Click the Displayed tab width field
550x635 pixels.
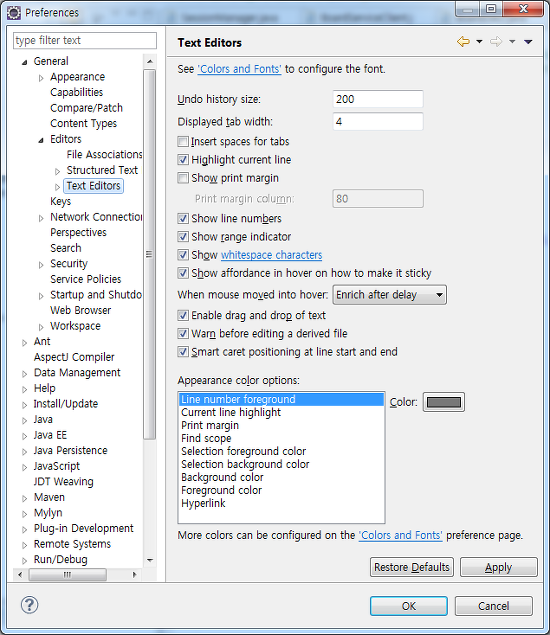(378, 121)
